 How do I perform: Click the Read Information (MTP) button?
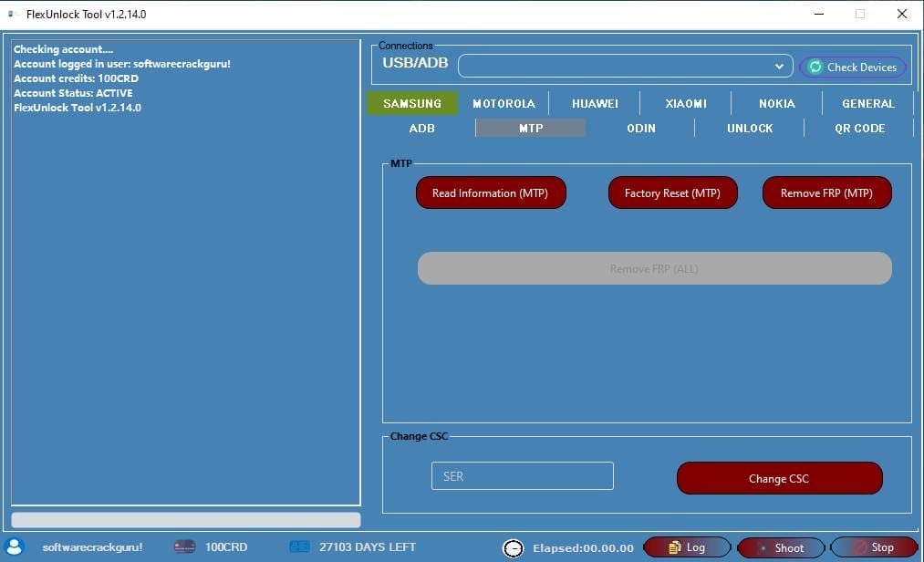tap(491, 193)
